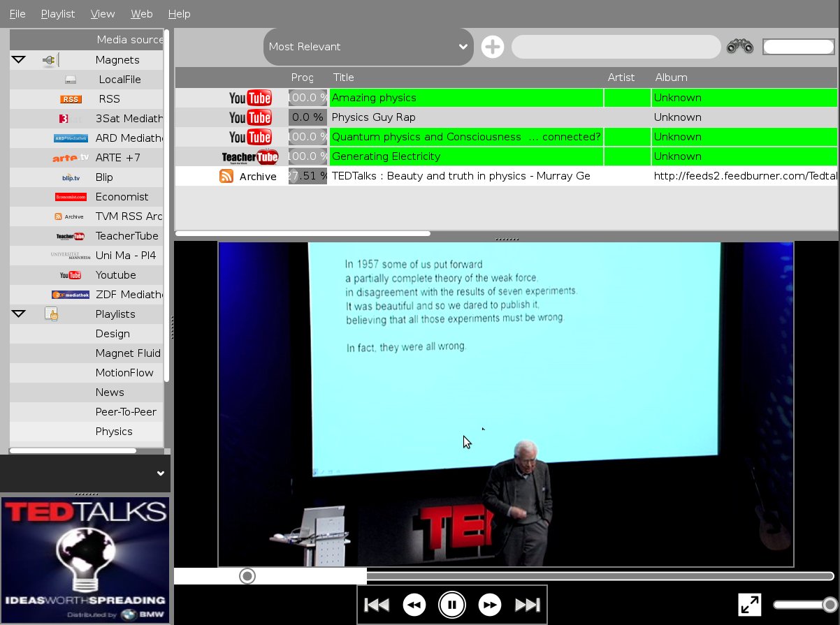
Task: Open the Most Relevant sort dropdown
Action: pyautogui.click(x=368, y=47)
